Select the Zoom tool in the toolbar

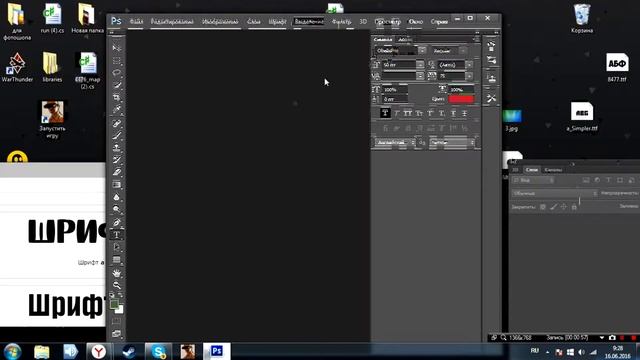117,285
